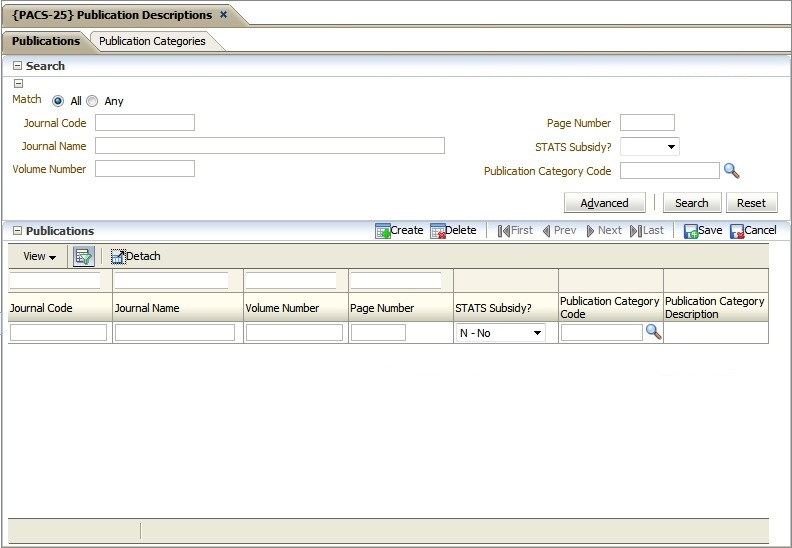Go to the First record

pos(515,231)
